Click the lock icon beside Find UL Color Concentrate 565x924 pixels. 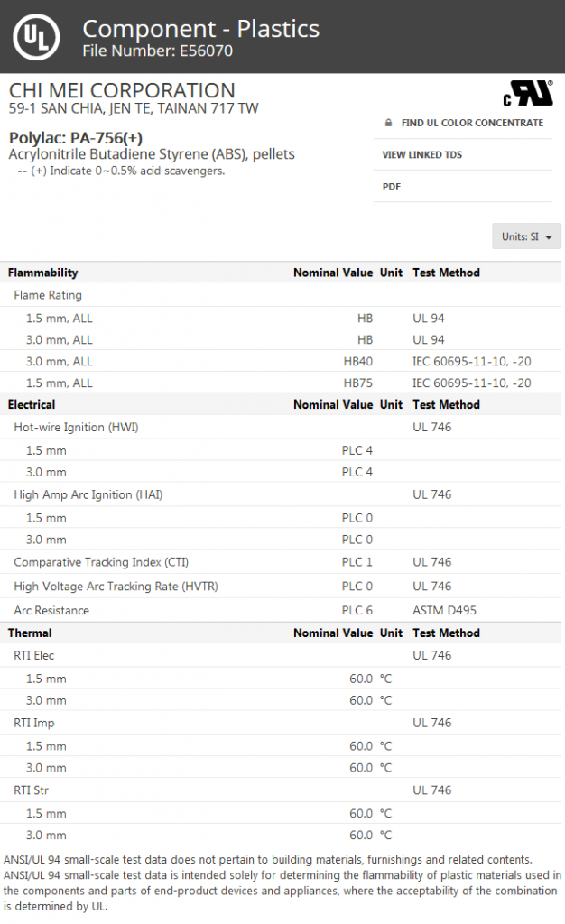tap(388, 123)
